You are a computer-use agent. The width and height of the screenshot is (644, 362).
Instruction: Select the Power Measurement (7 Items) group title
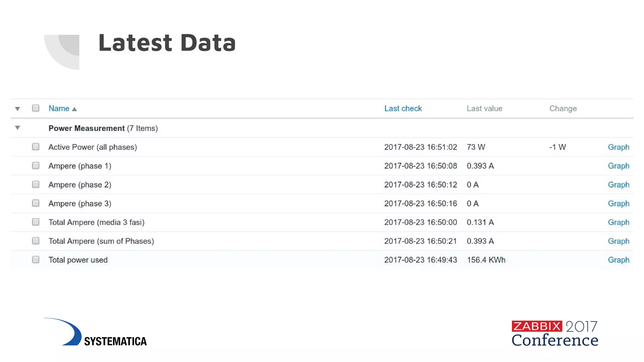[103, 128]
